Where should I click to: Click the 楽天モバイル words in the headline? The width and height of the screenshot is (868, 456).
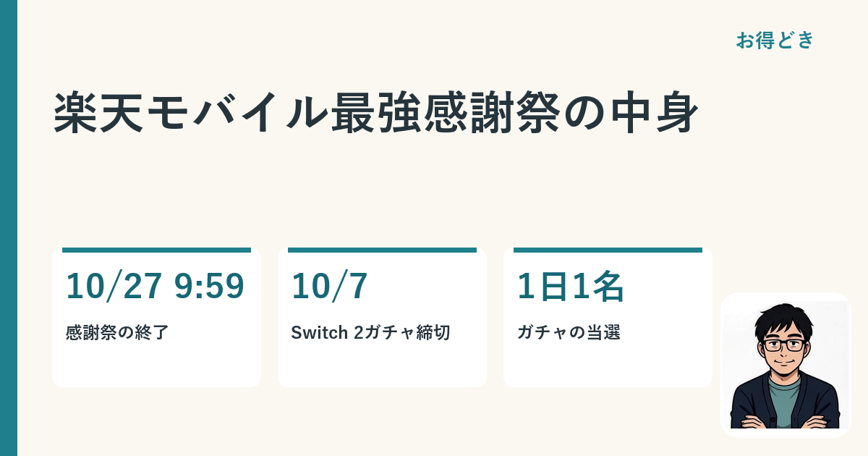coord(192,113)
